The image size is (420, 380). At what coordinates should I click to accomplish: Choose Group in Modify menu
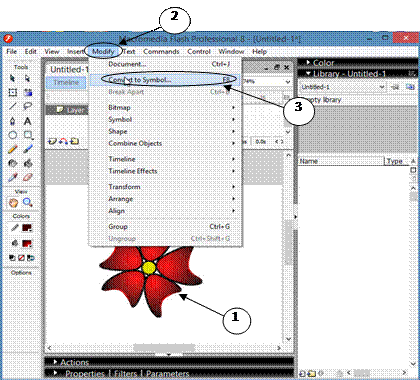tap(165, 227)
